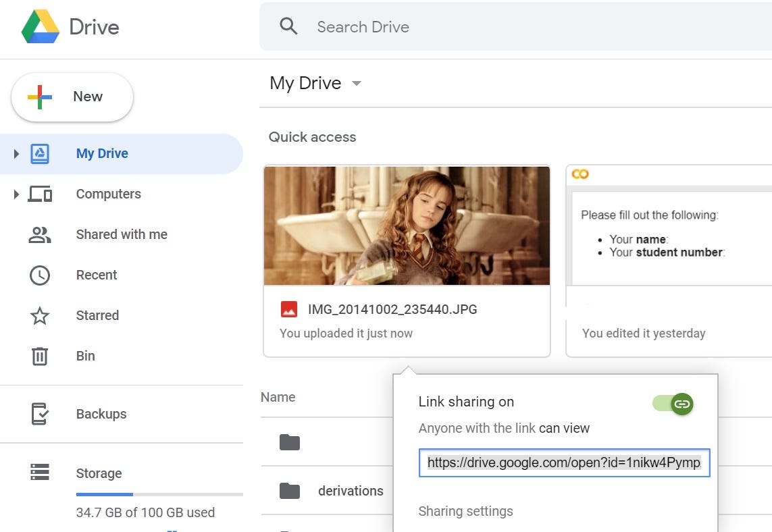The image size is (772, 532).
Task: Expand the My Drive tree arrow
Action: tap(16, 153)
